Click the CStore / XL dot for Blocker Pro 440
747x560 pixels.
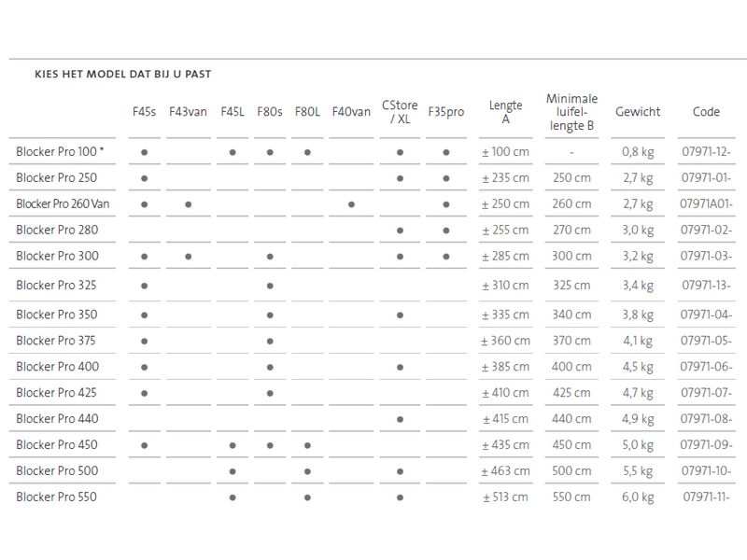[x=400, y=419]
